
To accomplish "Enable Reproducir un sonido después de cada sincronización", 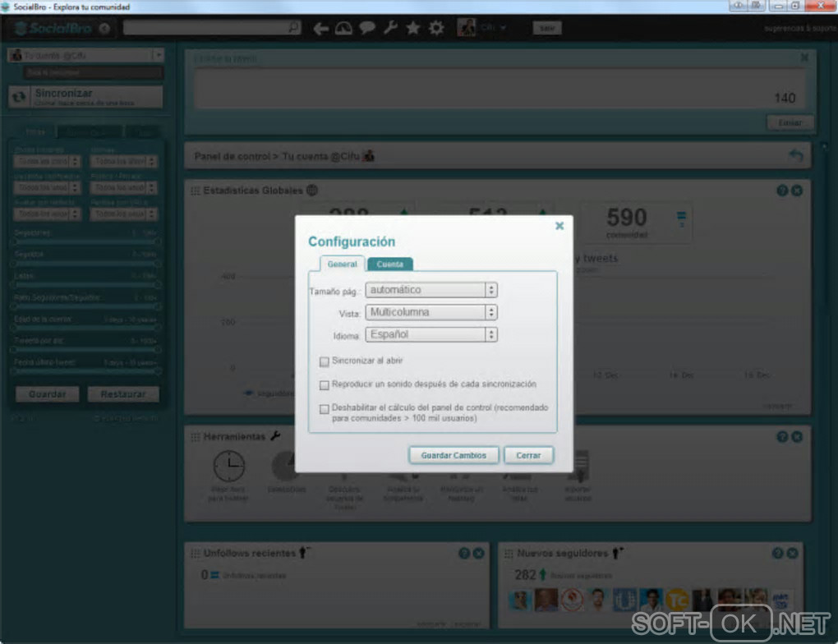I will click(x=324, y=384).
